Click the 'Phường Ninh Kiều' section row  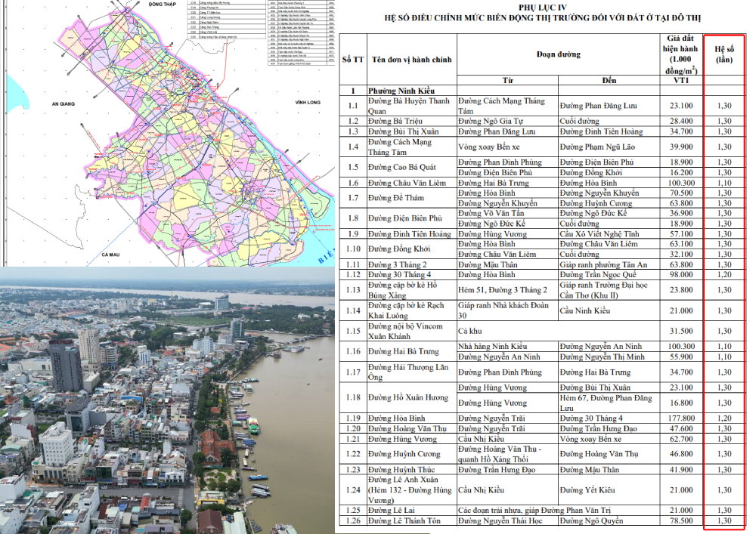click(401, 91)
